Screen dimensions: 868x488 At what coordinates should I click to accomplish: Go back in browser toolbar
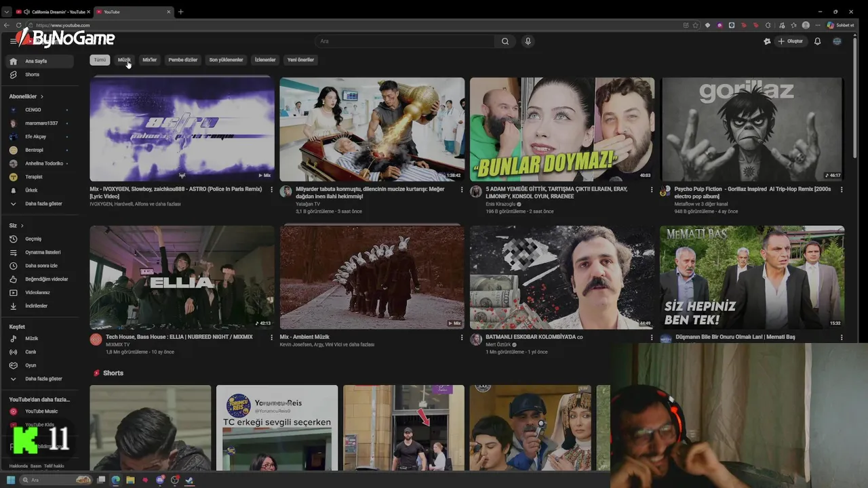(x=7, y=25)
